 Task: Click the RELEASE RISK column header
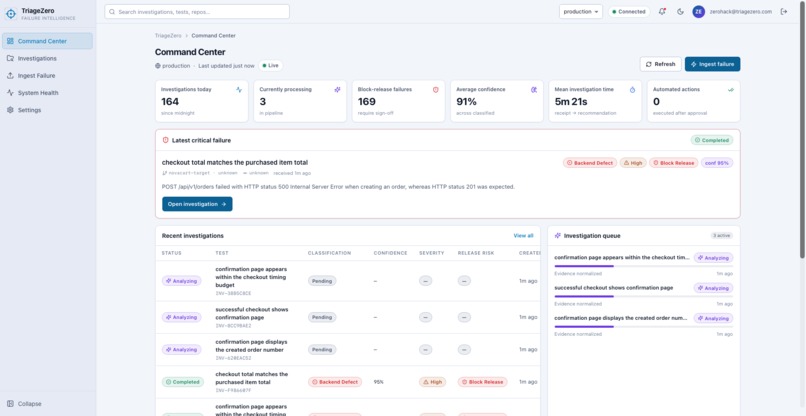tap(477, 253)
